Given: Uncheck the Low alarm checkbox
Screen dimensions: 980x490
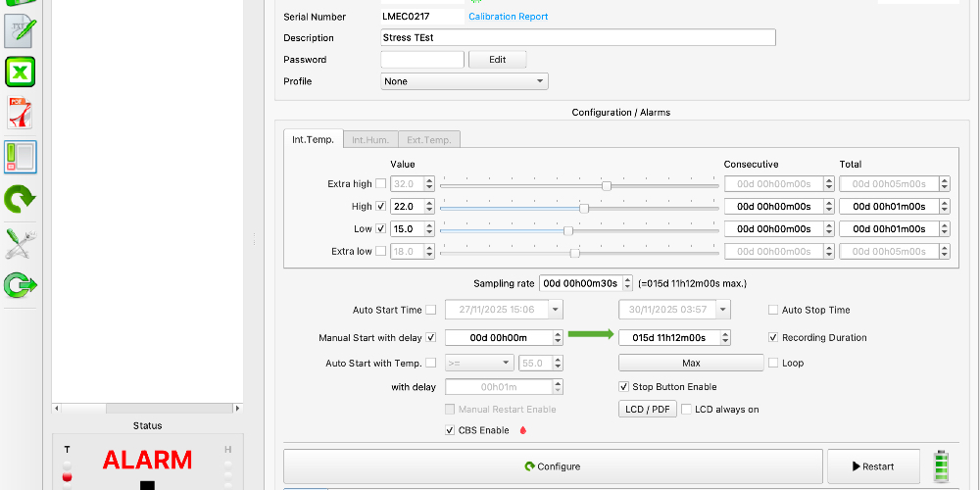Looking at the screenshot, I should click(x=380, y=228).
